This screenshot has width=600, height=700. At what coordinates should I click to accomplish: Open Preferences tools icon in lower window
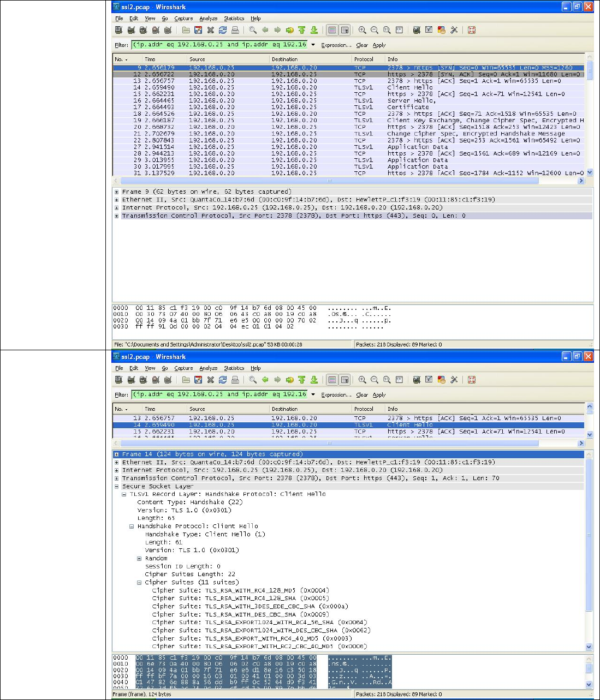(454, 380)
